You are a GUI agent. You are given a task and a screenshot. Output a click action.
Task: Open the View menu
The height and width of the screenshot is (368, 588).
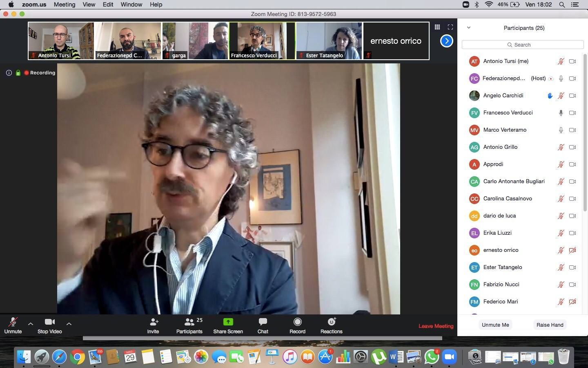click(89, 4)
